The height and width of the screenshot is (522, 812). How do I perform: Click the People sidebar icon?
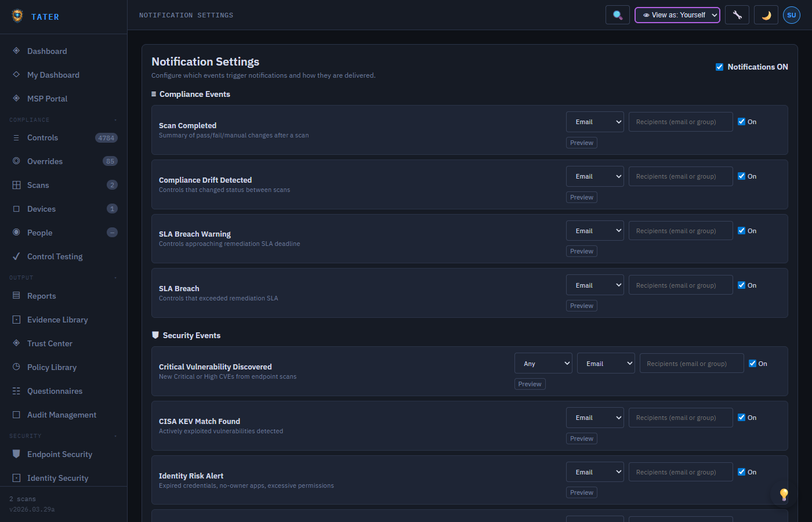[16, 233]
